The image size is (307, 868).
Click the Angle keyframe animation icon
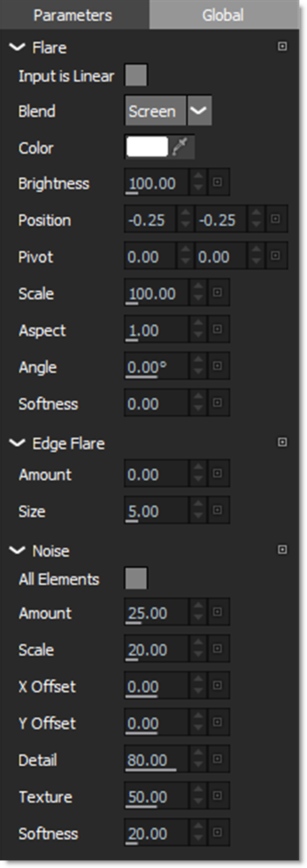[217, 366]
